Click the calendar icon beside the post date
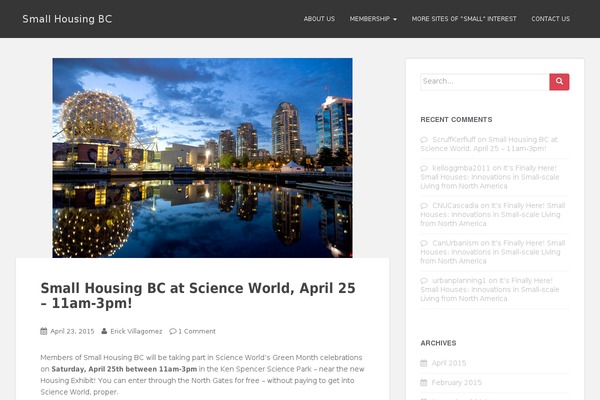600x400 pixels. coord(44,331)
